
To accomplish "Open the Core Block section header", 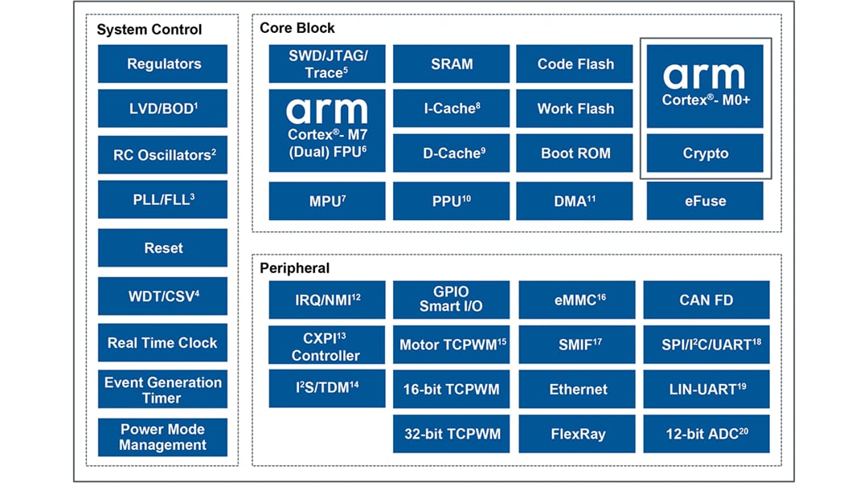I will tap(298, 27).
